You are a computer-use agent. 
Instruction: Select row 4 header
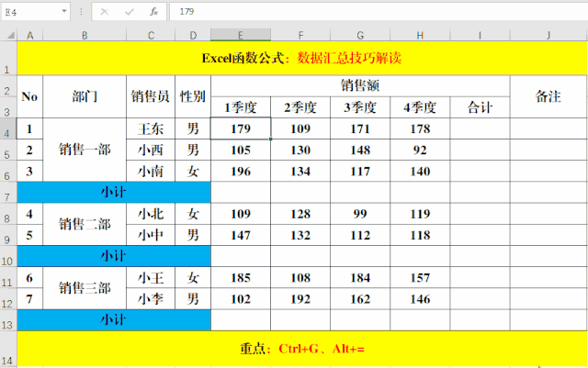(8, 128)
